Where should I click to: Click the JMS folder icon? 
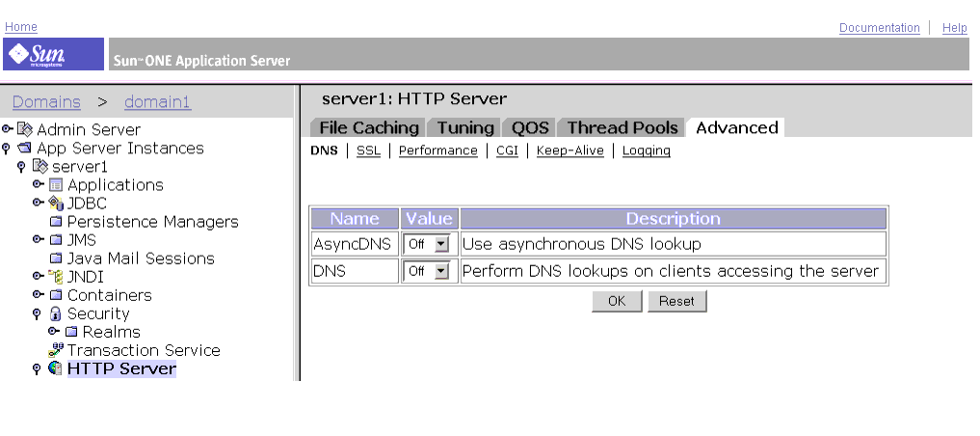pyautogui.click(x=56, y=239)
